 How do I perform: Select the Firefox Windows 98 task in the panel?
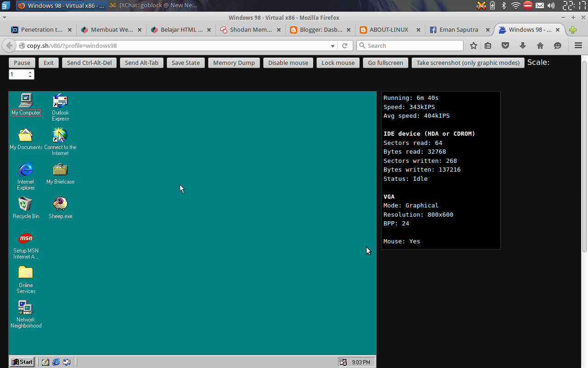61,6
